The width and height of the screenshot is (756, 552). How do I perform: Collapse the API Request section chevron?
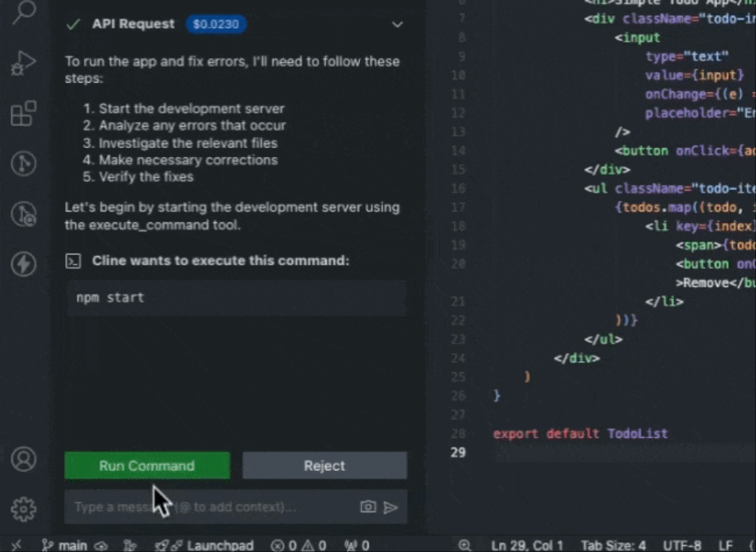tap(398, 25)
